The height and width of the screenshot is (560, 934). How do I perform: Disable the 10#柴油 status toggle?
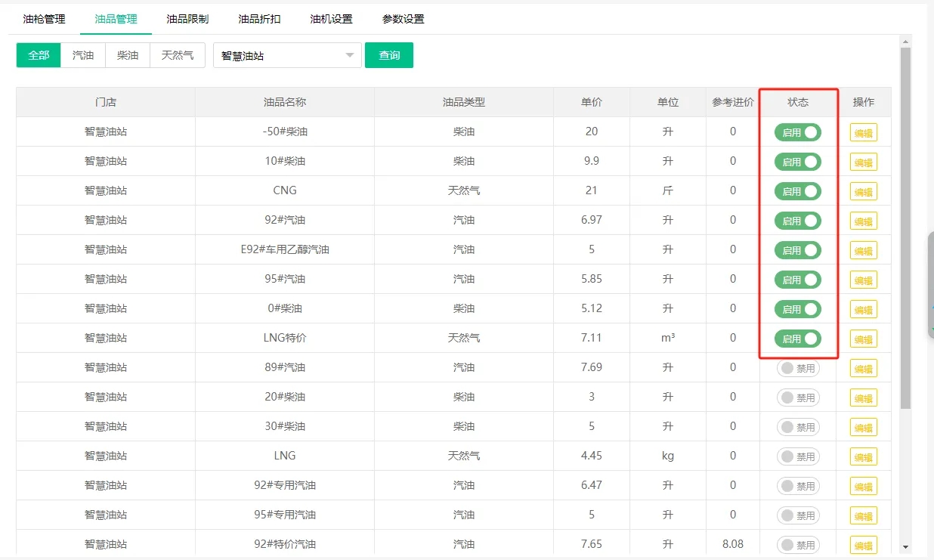(797, 162)
